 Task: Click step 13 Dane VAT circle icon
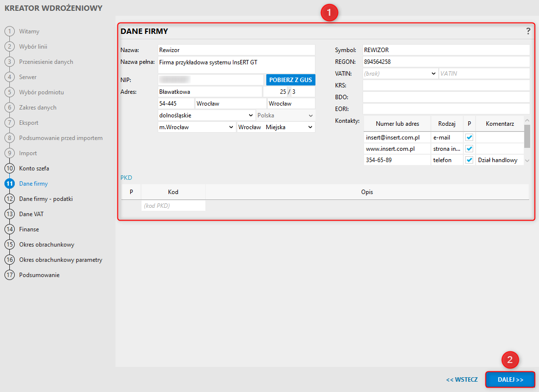[9, 214]
